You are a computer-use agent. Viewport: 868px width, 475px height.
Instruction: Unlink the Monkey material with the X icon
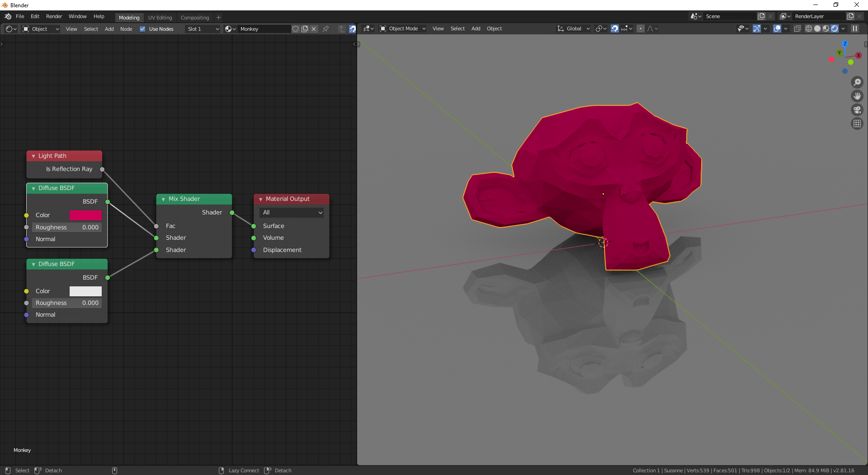(x=314, y=29)
